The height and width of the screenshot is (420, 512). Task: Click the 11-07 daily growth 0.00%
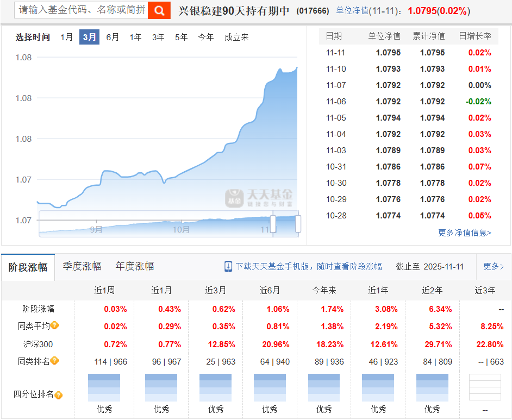pos(480,85)
